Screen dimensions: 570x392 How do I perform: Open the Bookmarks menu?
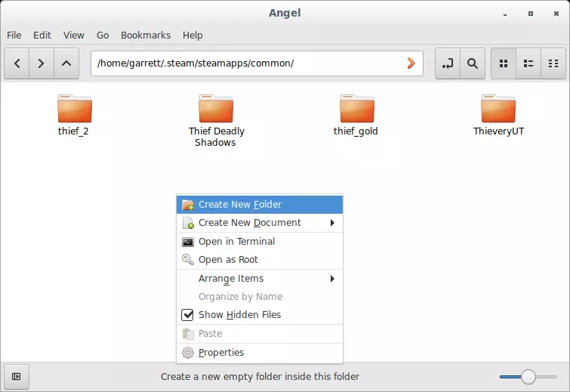pyautogui.click(x=146, y=35)
